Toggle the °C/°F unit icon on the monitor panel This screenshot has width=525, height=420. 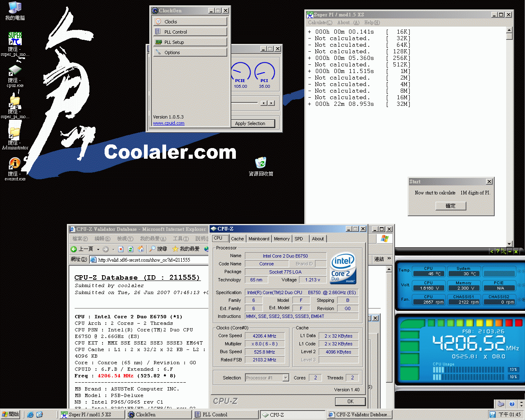pos(504,251)
